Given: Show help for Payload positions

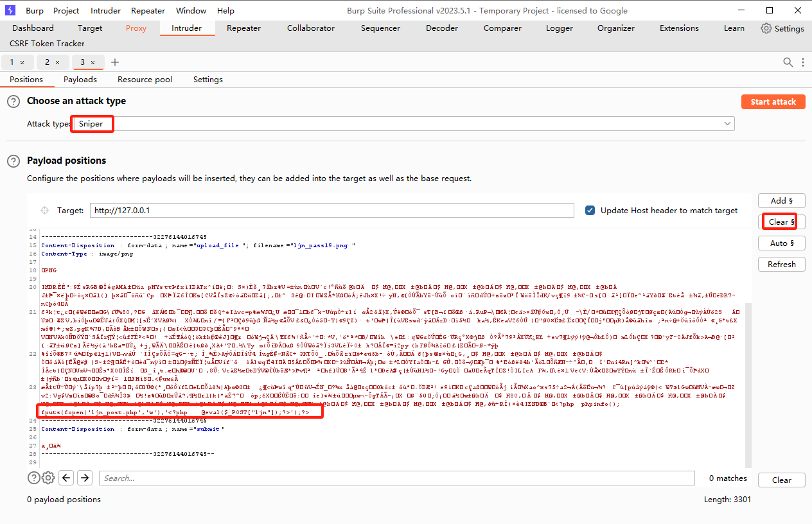Looking at the screenshot, I should 13,161.
